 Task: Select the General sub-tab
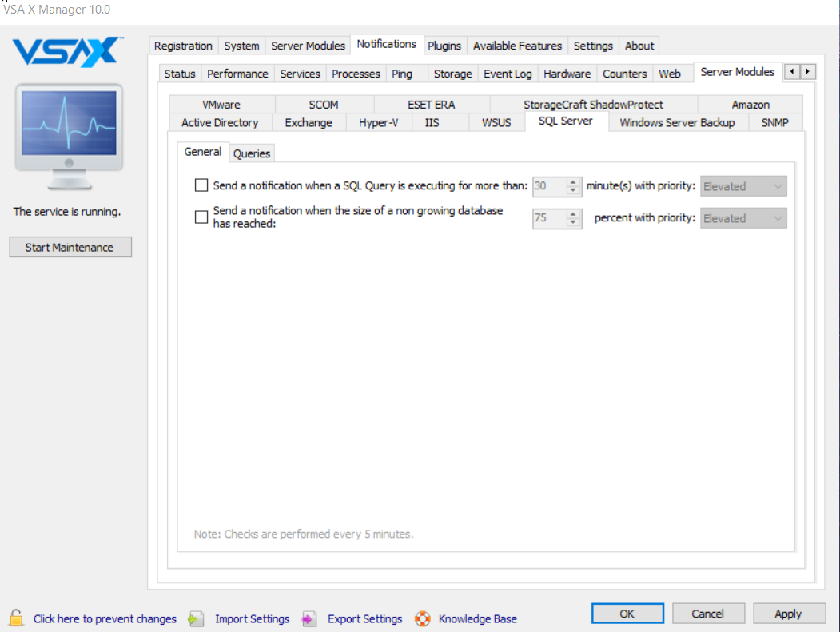pyautogui.click(x=203, y=152)
